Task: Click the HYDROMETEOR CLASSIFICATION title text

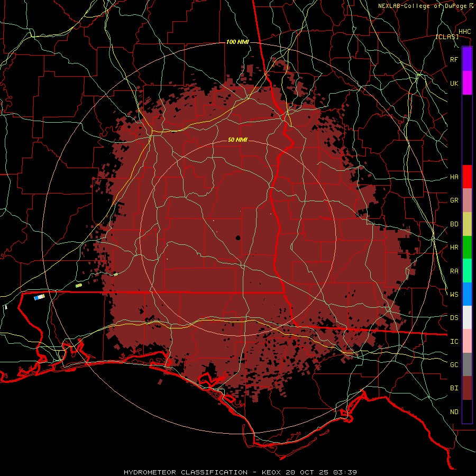Action: [186, 472]
